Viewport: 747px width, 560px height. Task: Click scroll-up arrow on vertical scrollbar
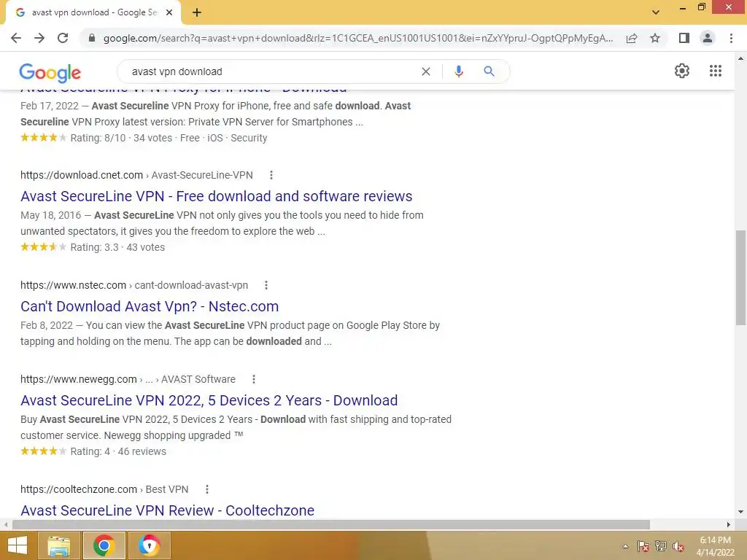740,58
